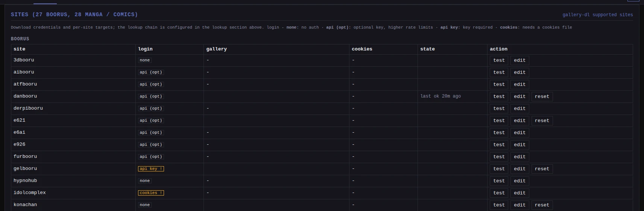644x211 pixels.
Task: Click the 'last ok 20m ago' state text
Action: click(440, 96)
